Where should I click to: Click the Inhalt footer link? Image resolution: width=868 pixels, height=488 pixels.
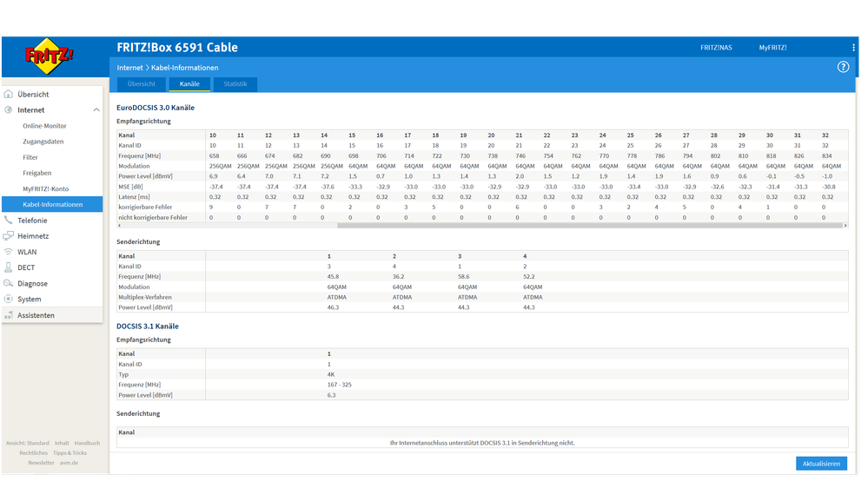click(x=62, y=443)
